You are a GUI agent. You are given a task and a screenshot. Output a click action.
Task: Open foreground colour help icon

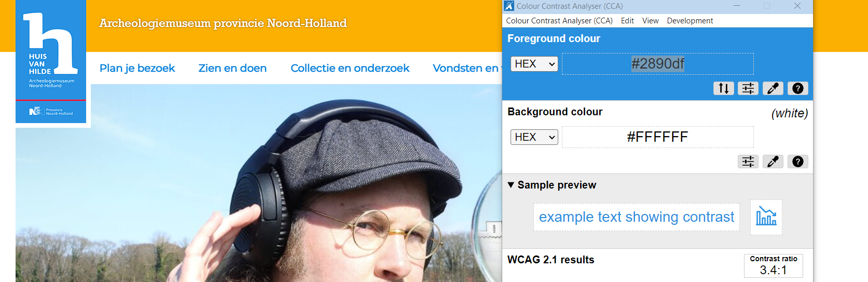[798, 88]
